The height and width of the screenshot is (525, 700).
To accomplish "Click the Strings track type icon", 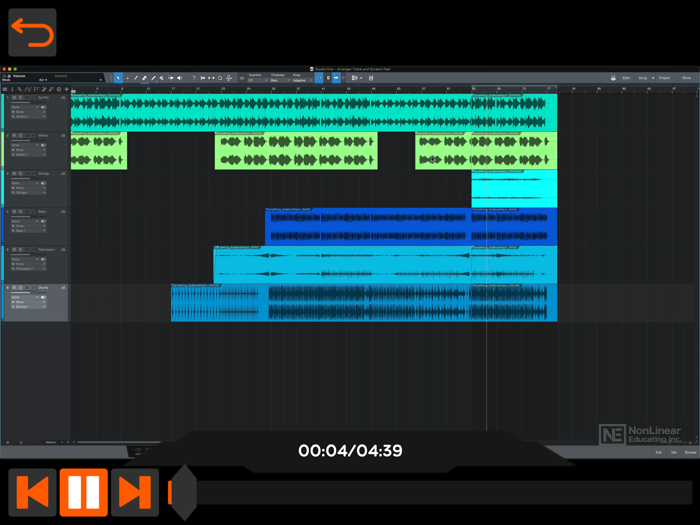I will click(63, 173).
